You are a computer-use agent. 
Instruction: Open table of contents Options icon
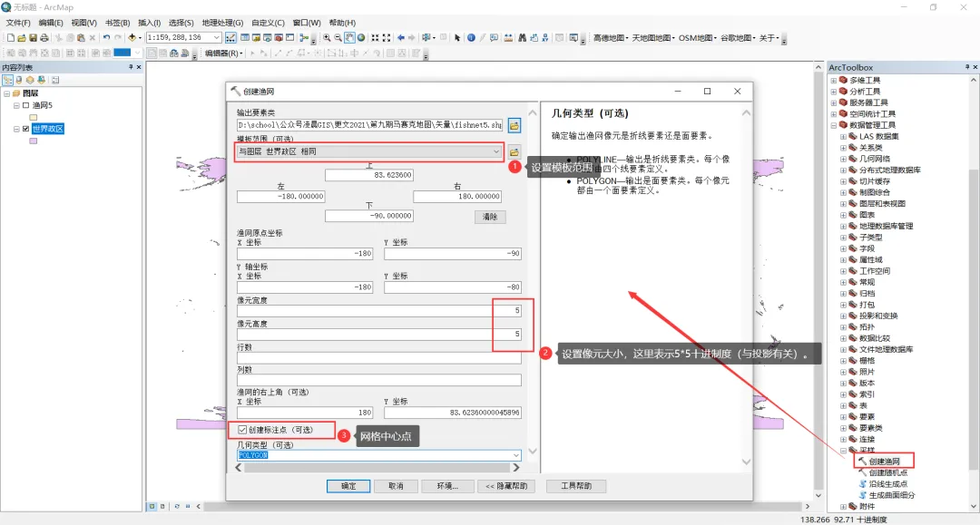[55, 80]
